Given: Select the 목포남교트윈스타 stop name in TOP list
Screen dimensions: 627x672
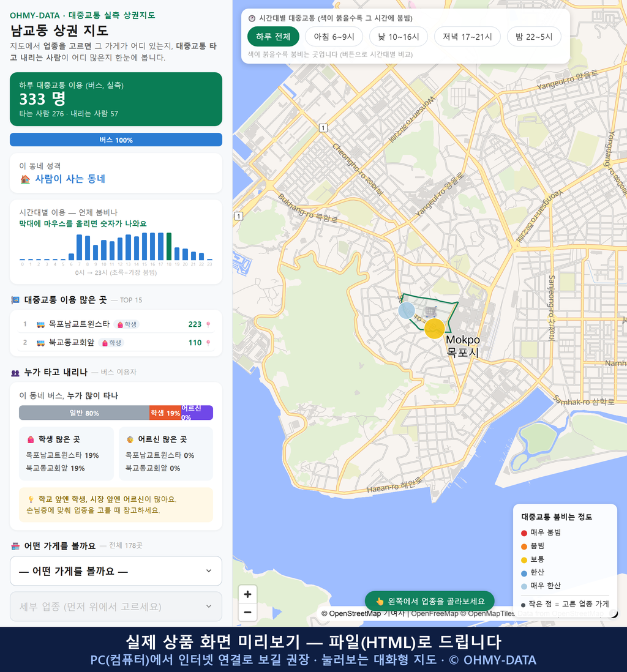Looking at the screenshot, I should [x=80, y=324].
